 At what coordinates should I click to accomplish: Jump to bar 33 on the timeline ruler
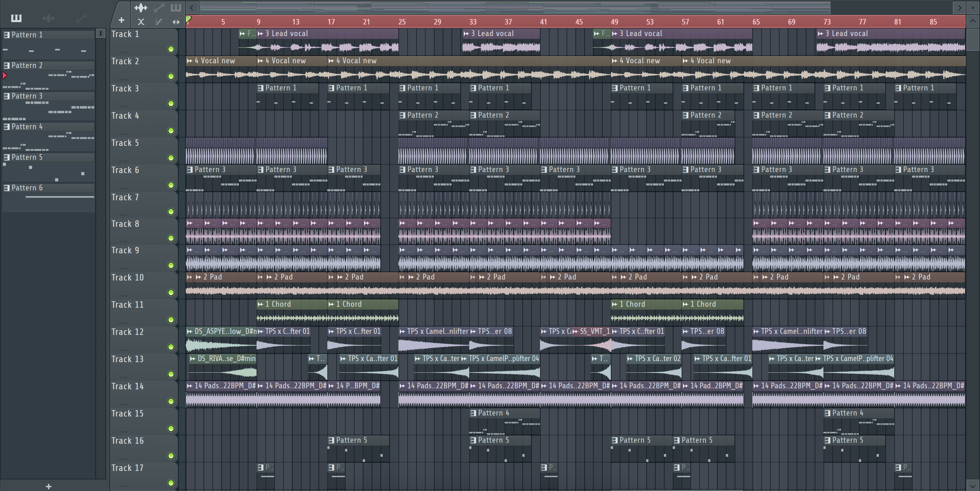[473, 22]
